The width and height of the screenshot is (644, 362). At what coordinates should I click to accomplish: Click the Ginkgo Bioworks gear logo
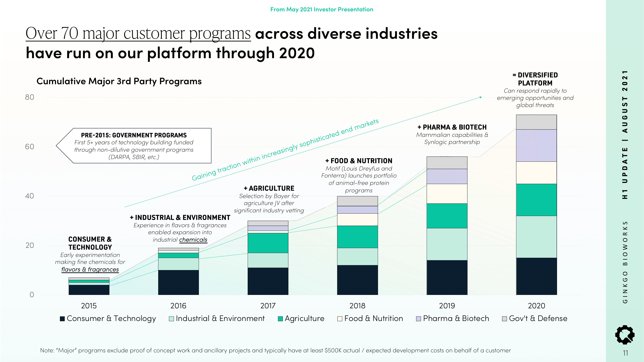pyautogui.click(x=625, y=335)
